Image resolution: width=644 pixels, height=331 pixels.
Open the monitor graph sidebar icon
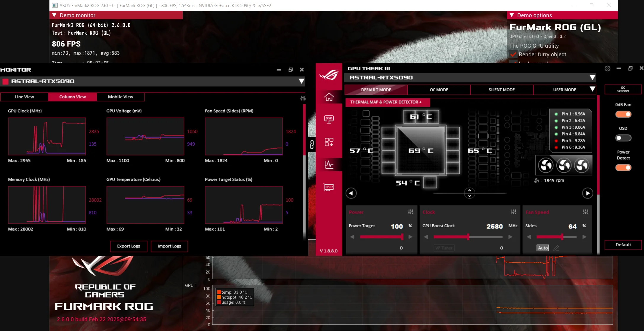tap(329, 164)
